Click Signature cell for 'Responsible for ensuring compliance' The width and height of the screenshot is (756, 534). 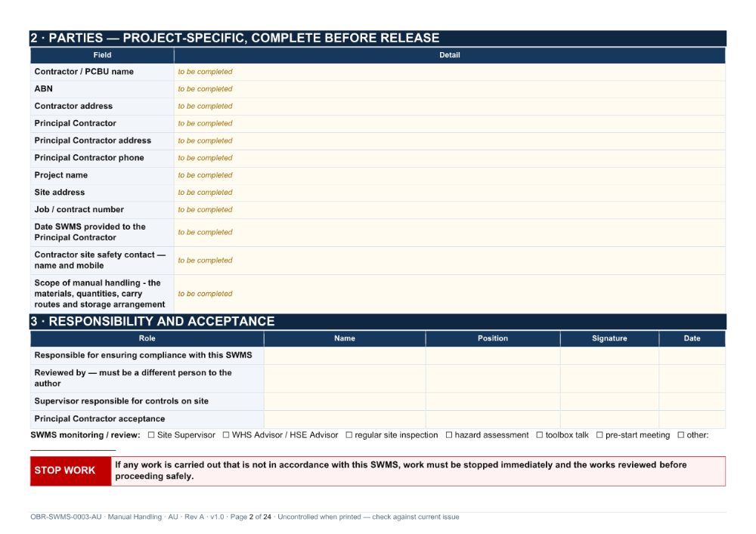click(609, 355)
